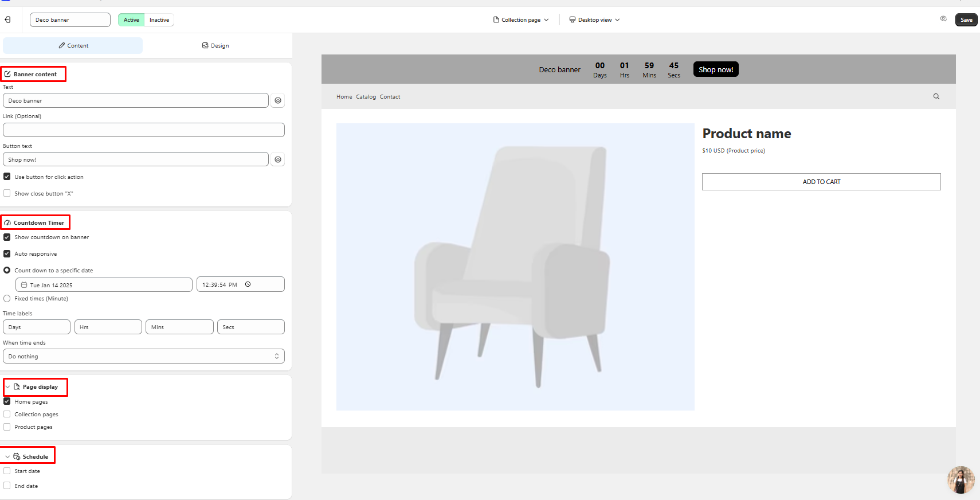Click the Shop now! banner button
980x500 pixels.
tap(716, 69)
